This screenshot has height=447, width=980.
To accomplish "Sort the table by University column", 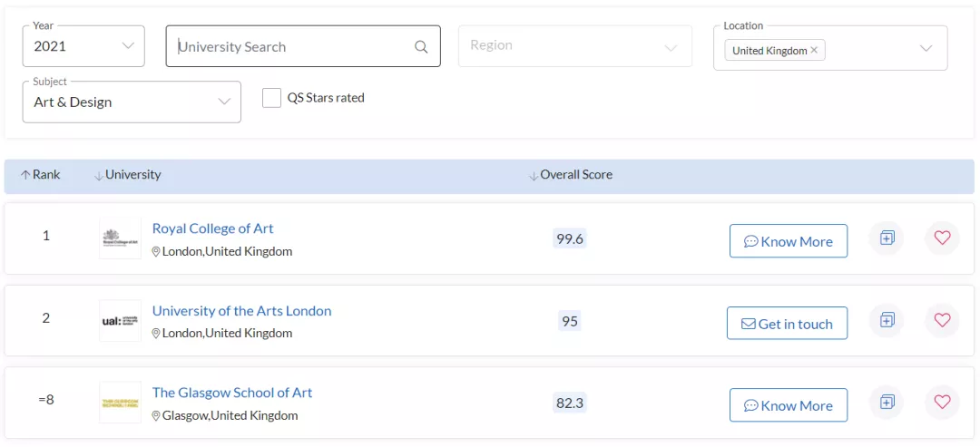I will tap(127, 175).
